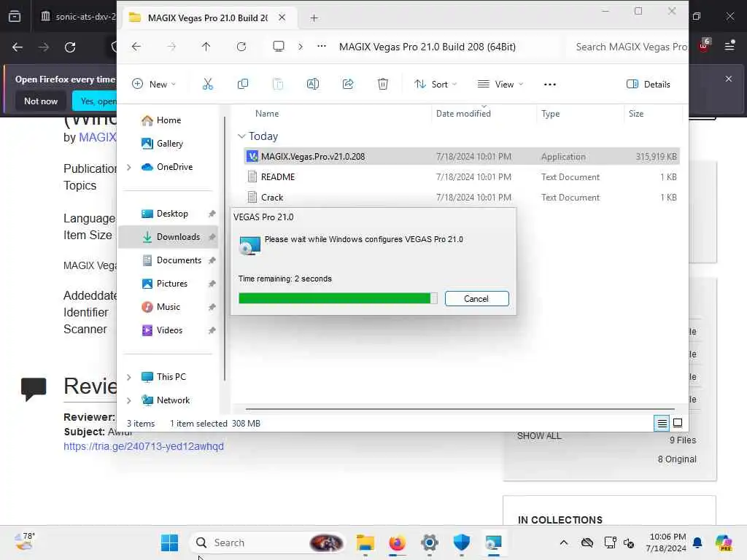Go back in File Explorer
Image resolution: width=747 pixels, height=560 pixels.
pos(136,47)
